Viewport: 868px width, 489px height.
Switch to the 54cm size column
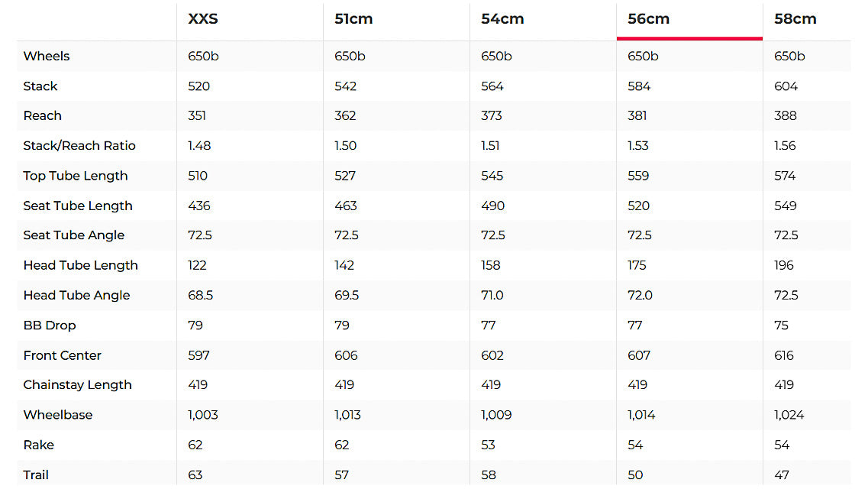(502, 19)
